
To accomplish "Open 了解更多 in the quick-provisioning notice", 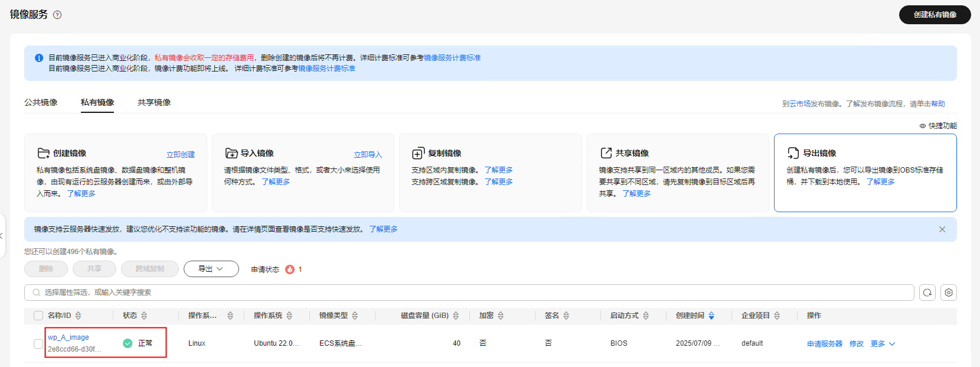I will coord(383,229).
